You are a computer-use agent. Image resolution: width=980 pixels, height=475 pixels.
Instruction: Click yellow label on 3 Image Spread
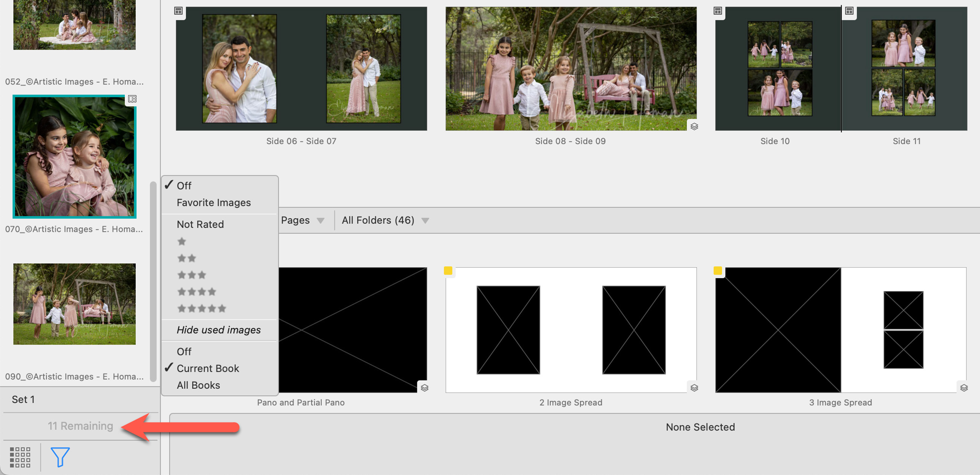[x=718, y=271]
